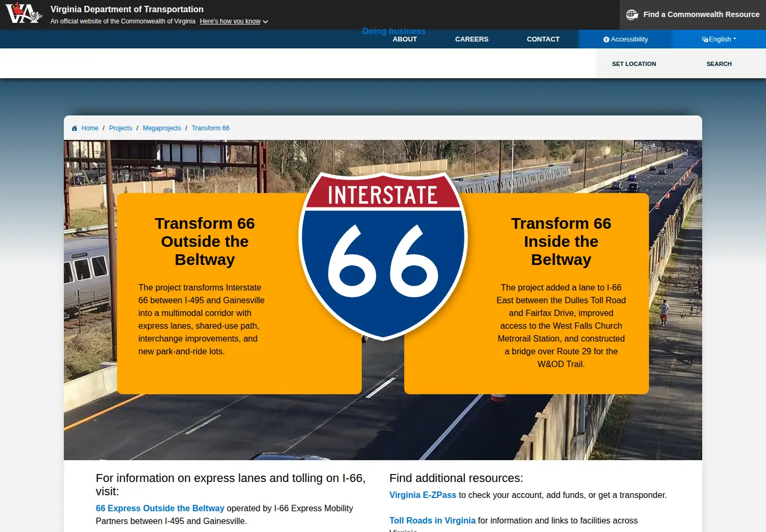766x532 pixels.
Task: Go to Home breadcrumb link
Action: (x=90, y=128)
